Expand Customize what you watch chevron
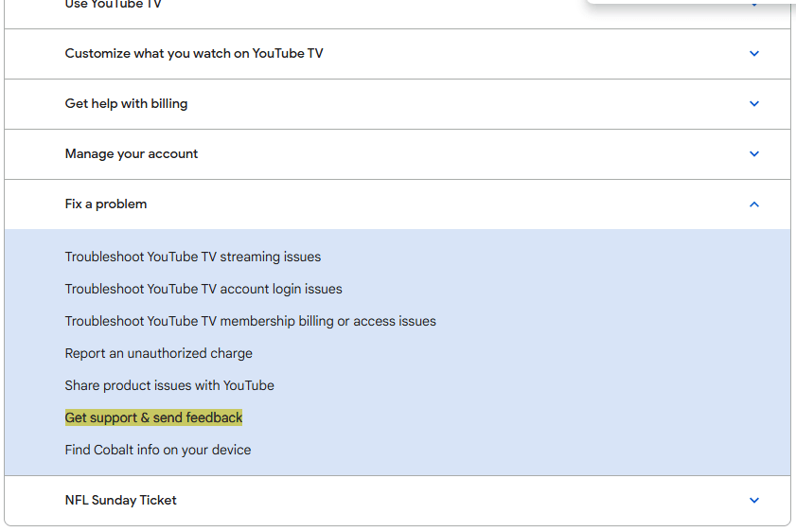 753,54
